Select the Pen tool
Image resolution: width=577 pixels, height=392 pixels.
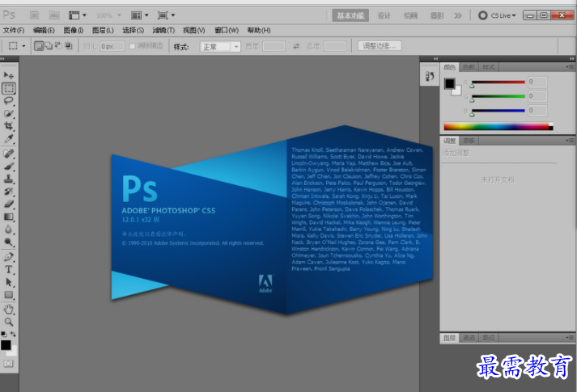click(9, 257)
